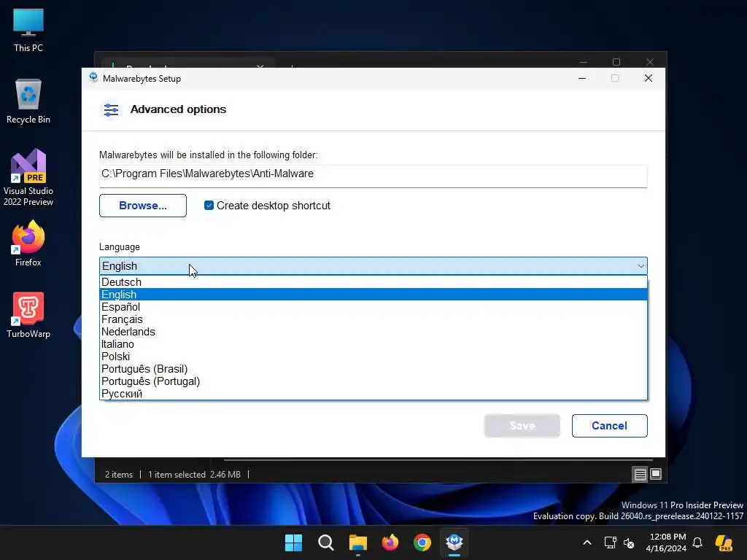Open TurboWarp desktop shortcut
Image resolution: width=747 pixels, height=560 pixels.
[28, 315]
